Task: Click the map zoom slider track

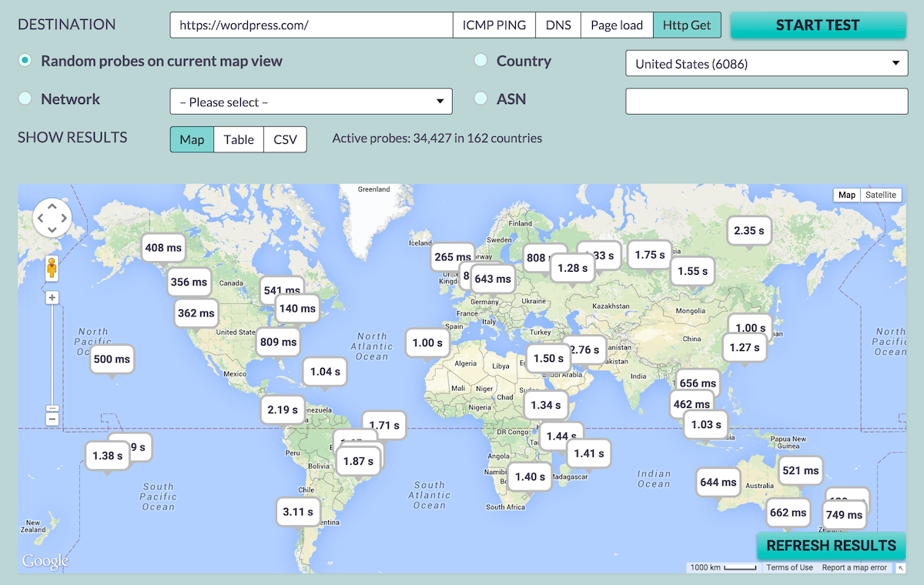Action: (x=52, y=354)
